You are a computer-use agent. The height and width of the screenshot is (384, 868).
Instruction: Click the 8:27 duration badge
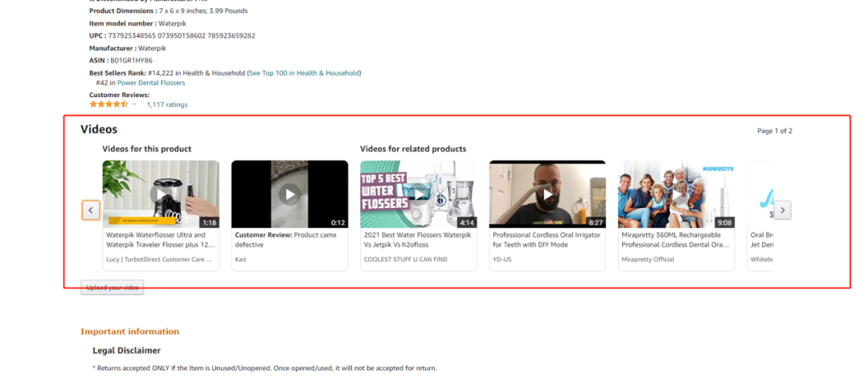[x=596, y=223]
